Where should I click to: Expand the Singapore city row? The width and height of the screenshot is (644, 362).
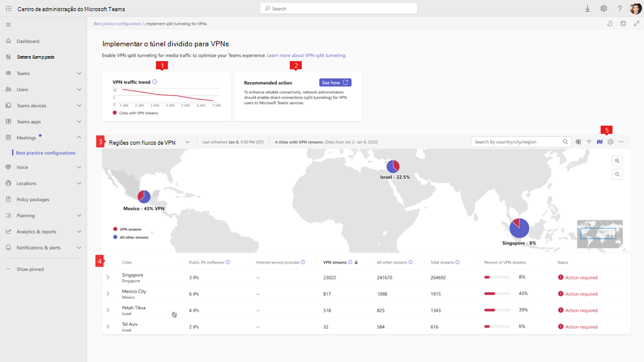[x=108, y=277]
